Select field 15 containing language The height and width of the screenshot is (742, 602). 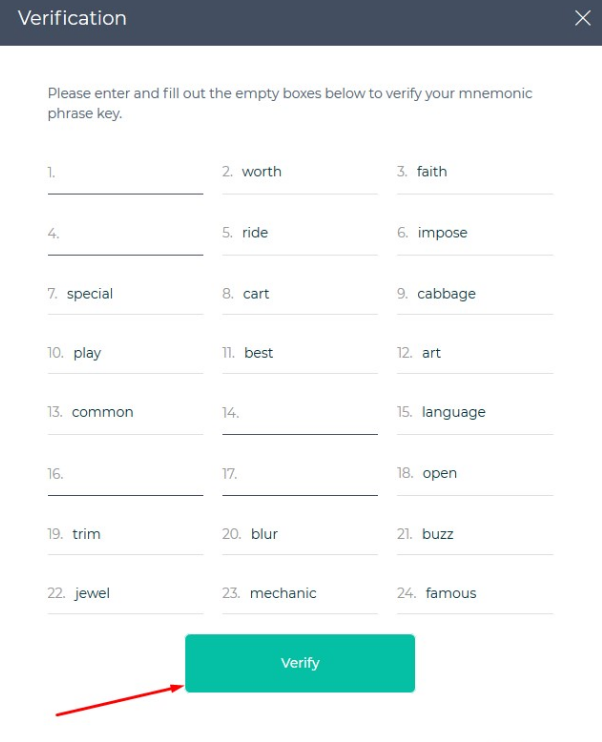coord(475,413)
